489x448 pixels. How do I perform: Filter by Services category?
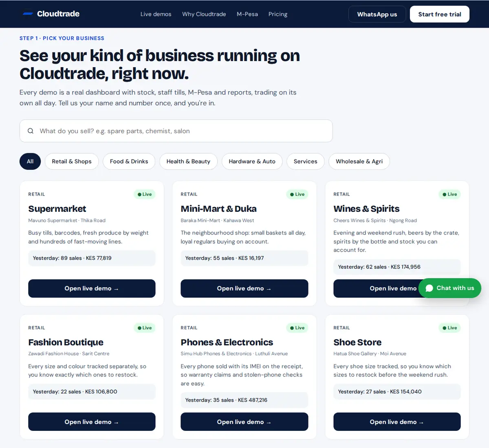pyautogui.click(x=305, y=161)
